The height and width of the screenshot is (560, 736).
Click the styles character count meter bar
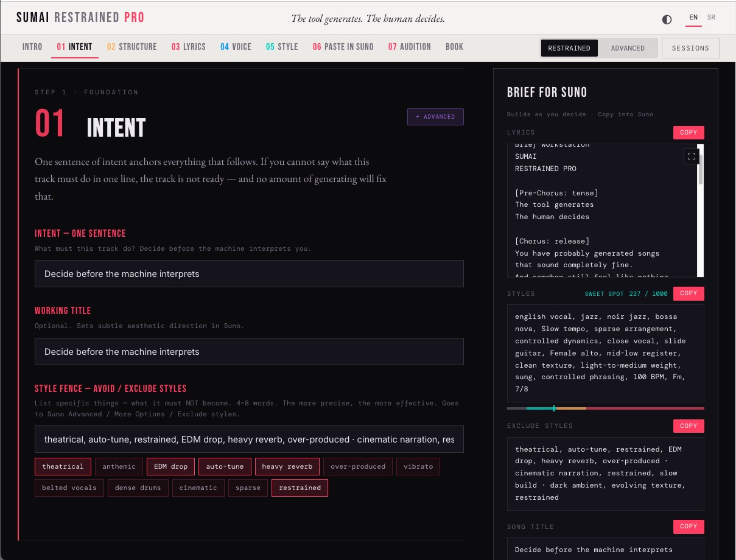tap(606, 408)
